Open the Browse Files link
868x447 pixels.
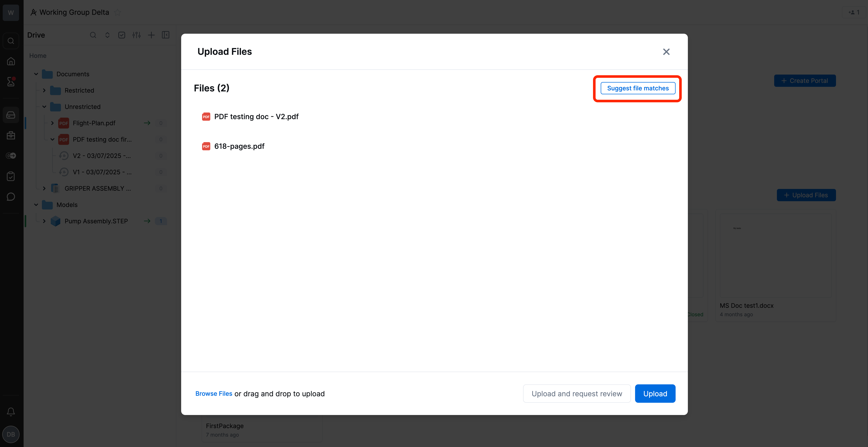(x=214, y=393)
